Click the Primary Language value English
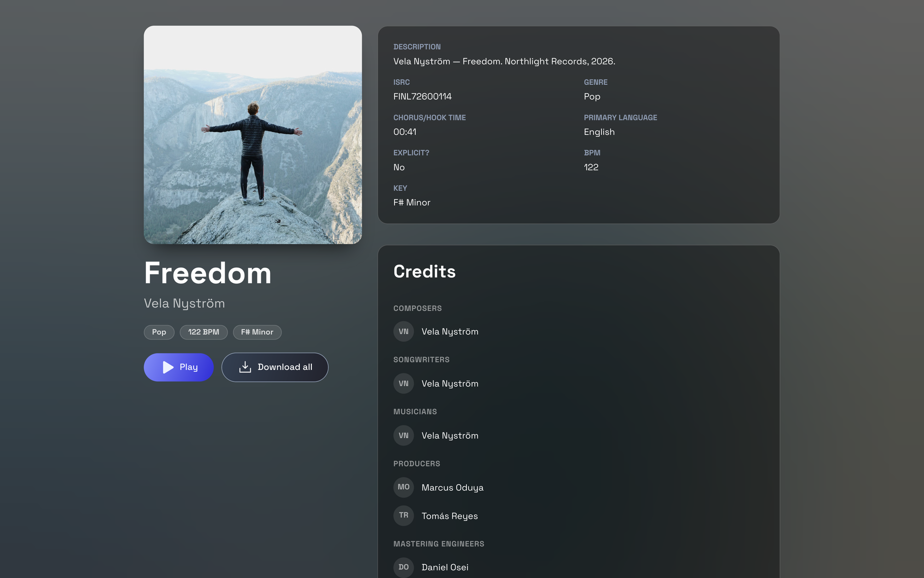 pyautogui.click(x=599, y=132)
